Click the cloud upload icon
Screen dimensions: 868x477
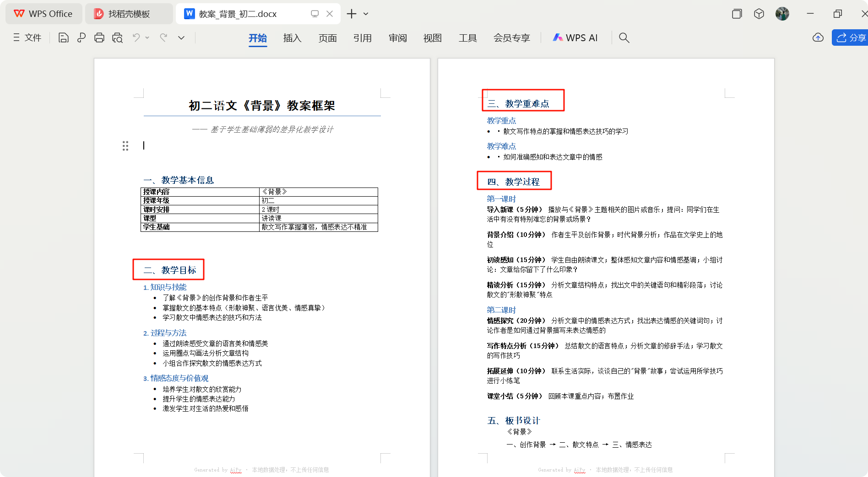818,38
